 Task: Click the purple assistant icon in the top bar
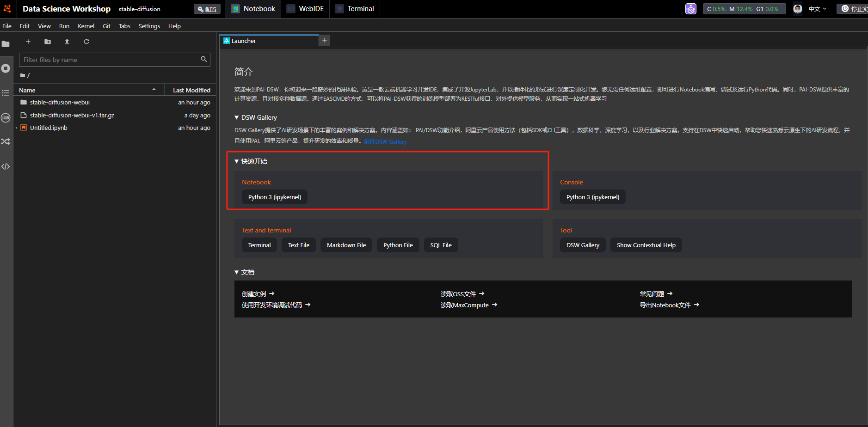point(691,9)
